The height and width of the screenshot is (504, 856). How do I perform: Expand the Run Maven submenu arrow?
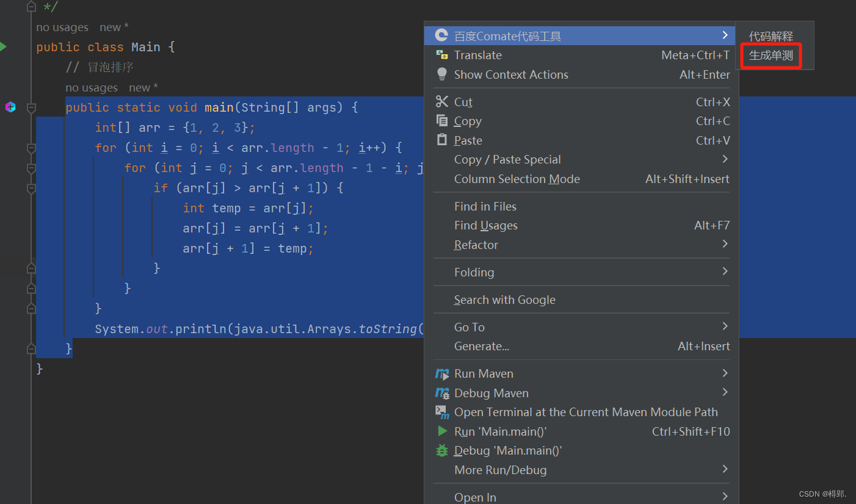tap(725, 373)
